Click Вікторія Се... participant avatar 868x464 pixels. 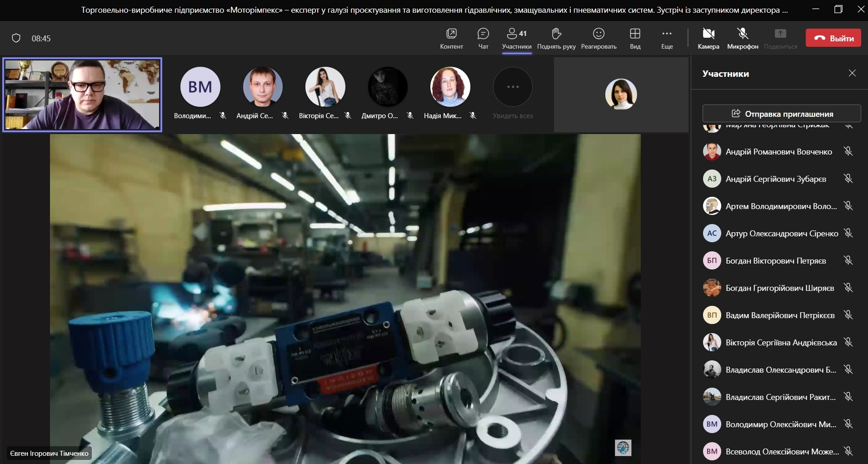point(325,87)
